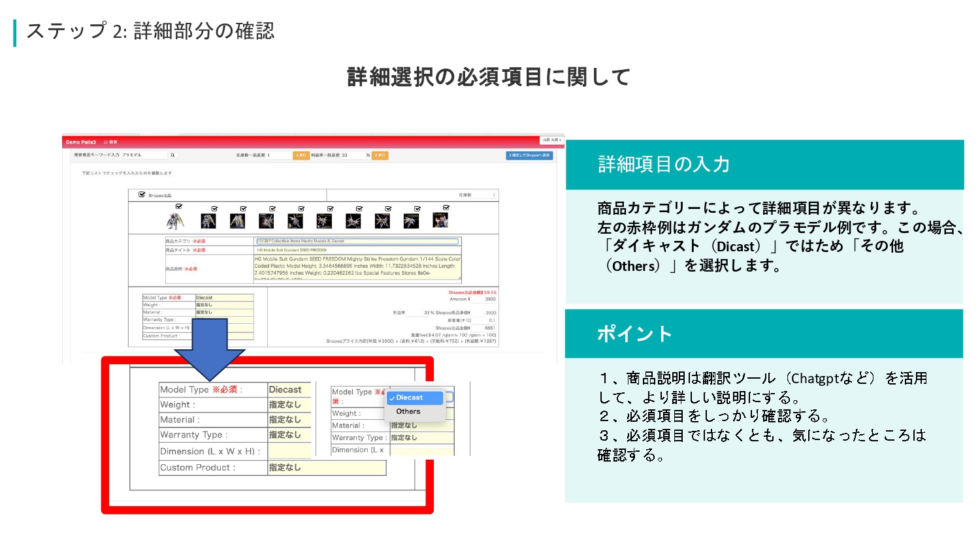Image resolution: width=980 pixels, height=551 pixels.
Task: Click the 商品カテゴリ field showing Collectible Items
Action: point(357,241)
